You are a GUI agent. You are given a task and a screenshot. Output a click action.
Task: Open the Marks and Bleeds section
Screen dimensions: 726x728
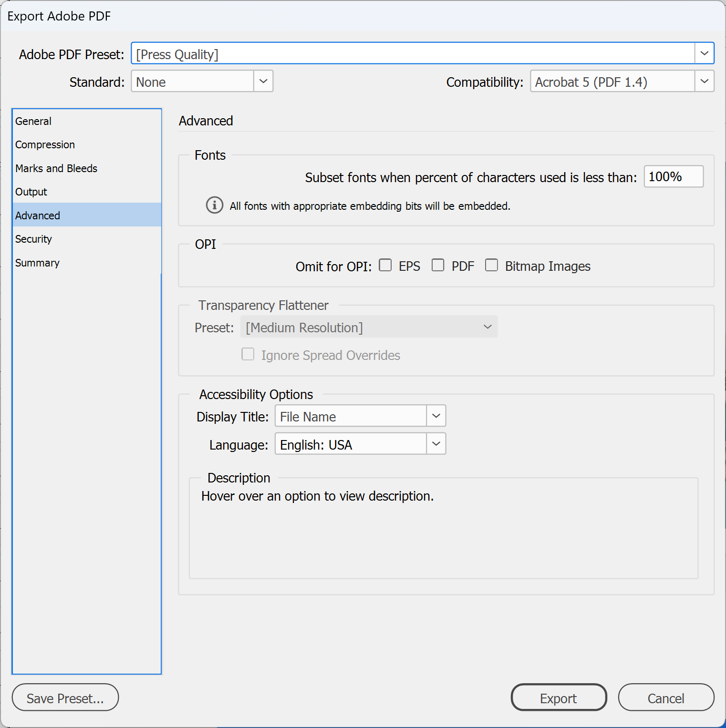[x=87, y=168]
